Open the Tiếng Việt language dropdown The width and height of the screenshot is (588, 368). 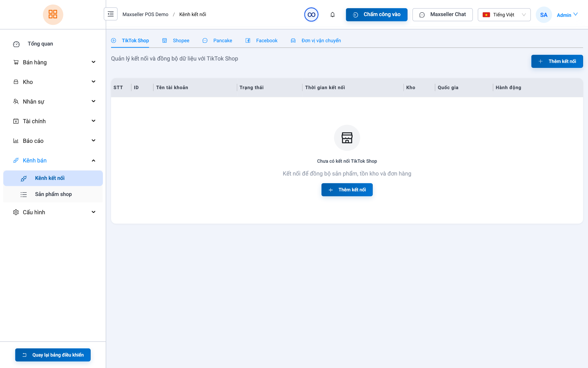pyautogui.click(x=504, y=15)
